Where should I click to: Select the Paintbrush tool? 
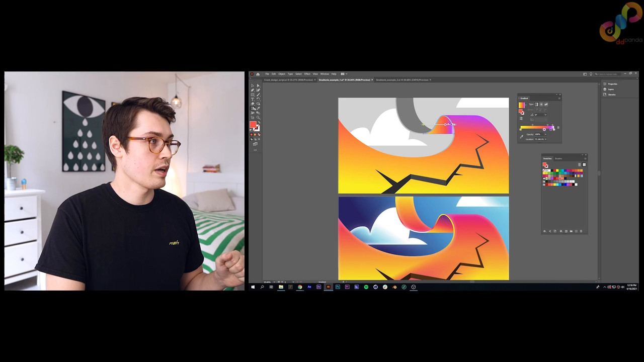(258, 95)
